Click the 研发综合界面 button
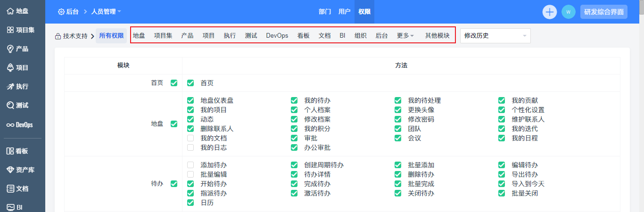 (603, 12)
